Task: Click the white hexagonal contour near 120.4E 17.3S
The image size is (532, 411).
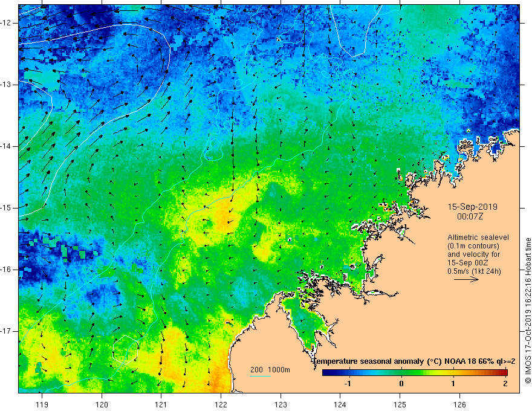Action: pos(126,349)
